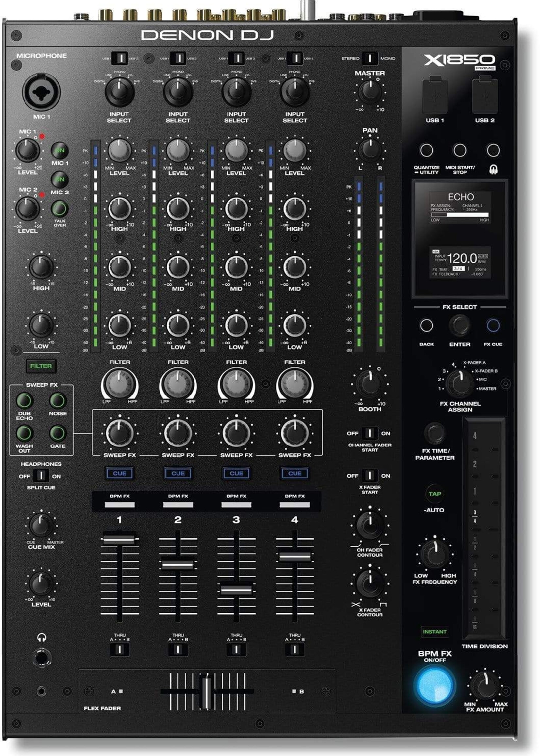The height and width of the screenshot is (756, 540).
Task: Toggle the HEADPHONES SPLIT CUE switch
Action: point(41,476)
